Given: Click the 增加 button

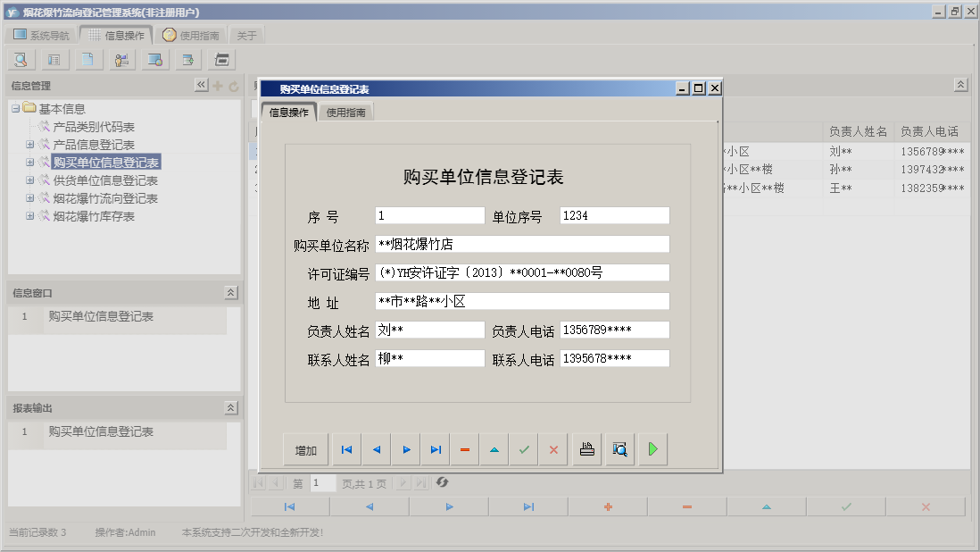Looking at the screenshot, I should tap(306, 449).
